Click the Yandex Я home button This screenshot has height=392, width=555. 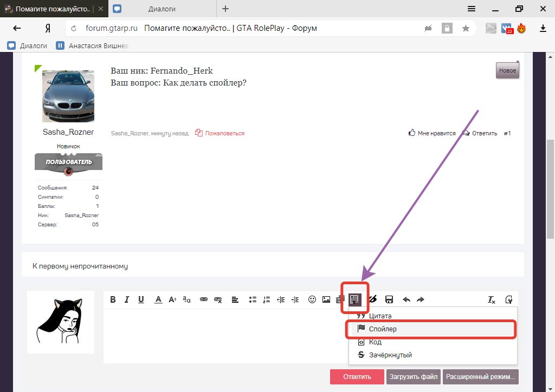[x=48, y=28]
